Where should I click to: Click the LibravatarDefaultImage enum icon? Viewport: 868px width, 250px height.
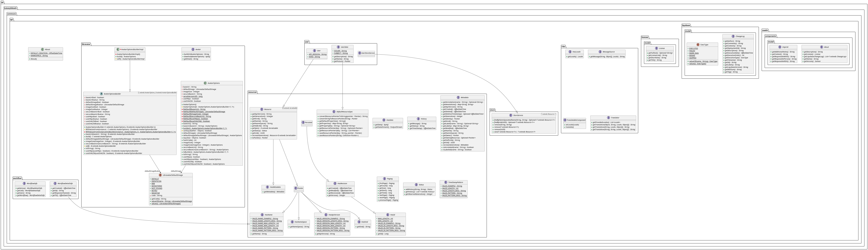pyautogui.click(x=160, y=175)
